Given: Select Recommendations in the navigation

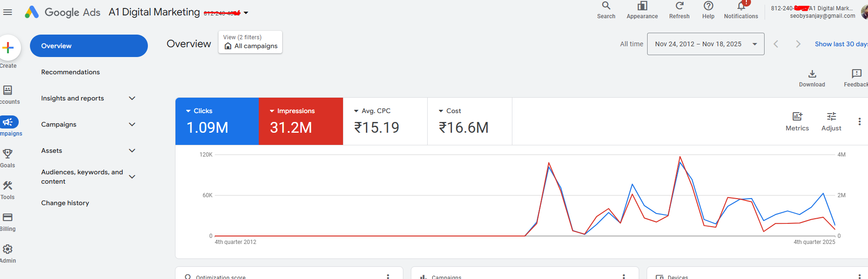Looking at the screenshot, I should tap(70, 72).
